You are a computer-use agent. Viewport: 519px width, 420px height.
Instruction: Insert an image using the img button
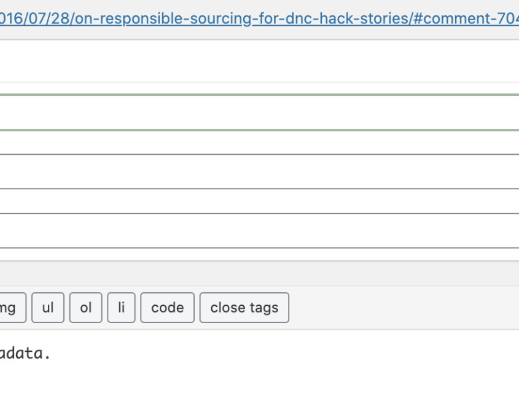point(12,308)
